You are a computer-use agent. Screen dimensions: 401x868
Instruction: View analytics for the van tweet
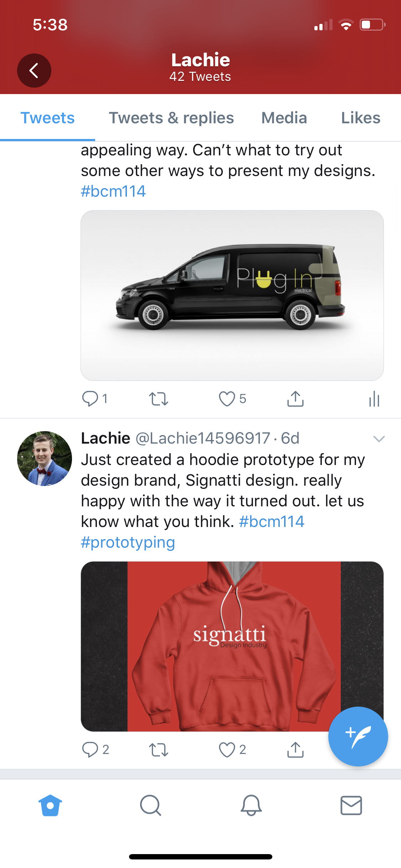pyautogui.click(x=374, y=399)
